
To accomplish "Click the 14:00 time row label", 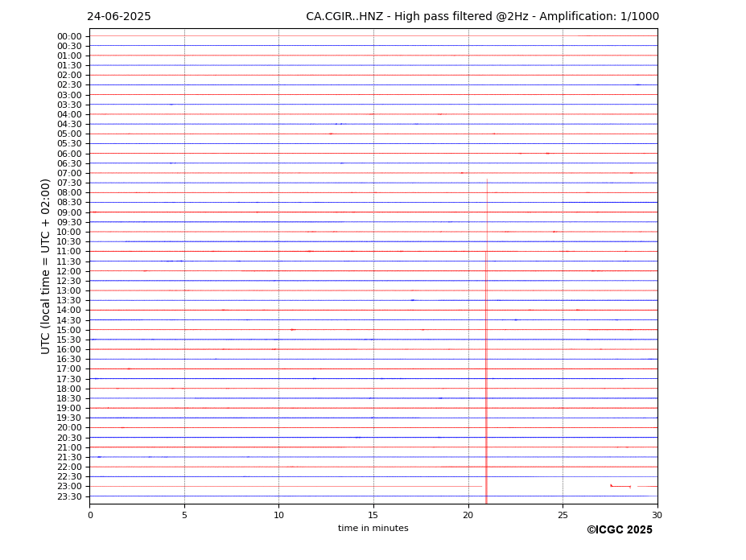I will [69, 311].
